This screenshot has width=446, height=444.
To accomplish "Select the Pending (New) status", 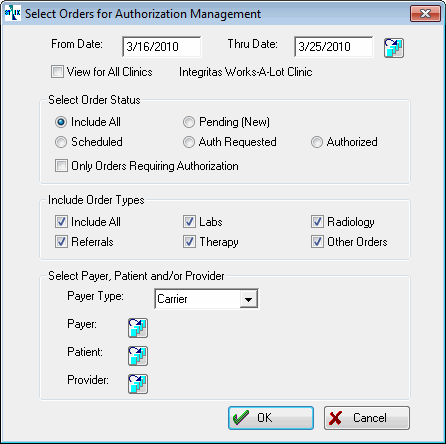I will (x=189, y=122).
